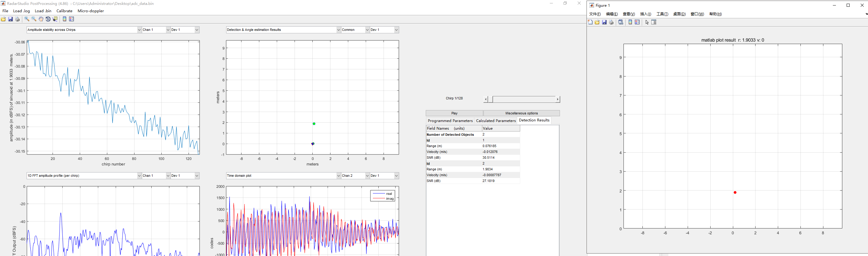This screenshot has width=868, height=256.
Task: Open the Chan 2 dropdown
Action: [x=355, y=176]
